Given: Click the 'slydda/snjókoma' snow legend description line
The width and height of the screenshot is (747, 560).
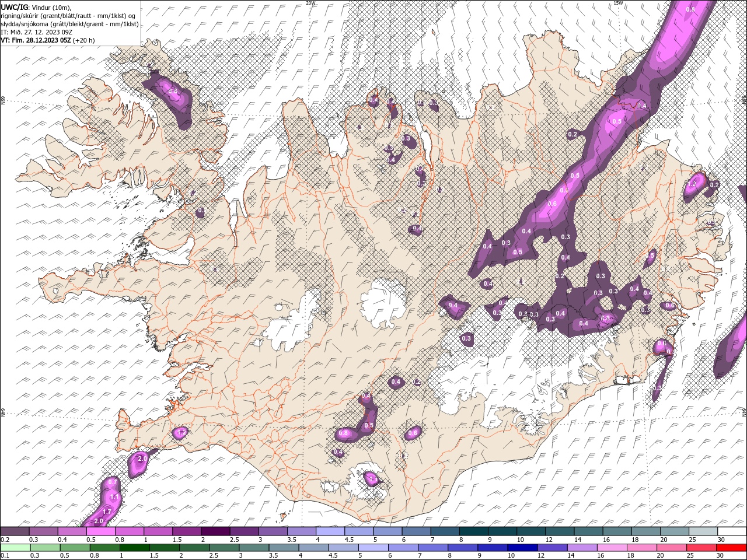Looking at the screenshot, I should point(68,23).
